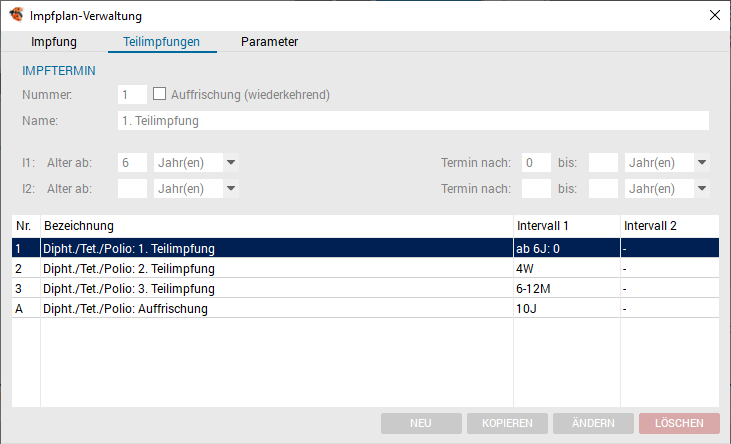Switch to the Impfung tab
This screenshot has height=444, width=731.
pyautogui.click(x=54, y=42)
